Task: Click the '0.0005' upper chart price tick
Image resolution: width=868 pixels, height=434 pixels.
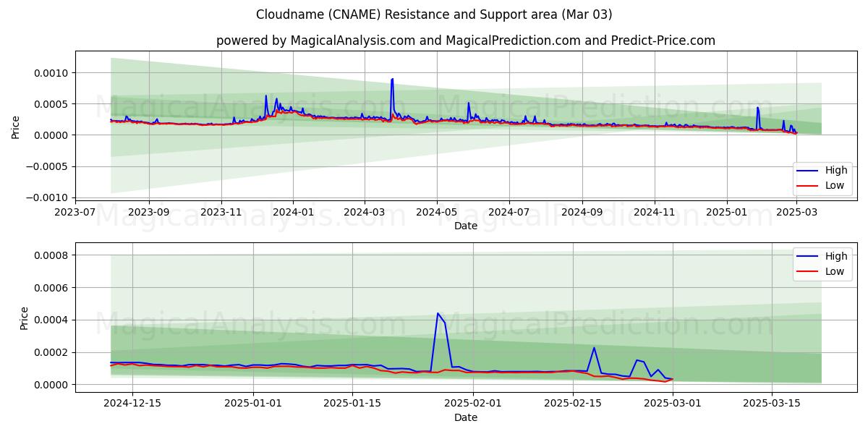Action: tap(53, 104)
